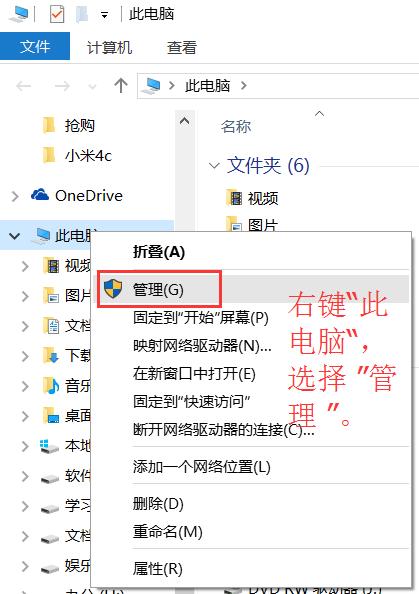Click the OneDrive cloud icon in sidebar
The height and width of the screenshot is (594, 419).
pyautogui.click(x=40, y=195)
